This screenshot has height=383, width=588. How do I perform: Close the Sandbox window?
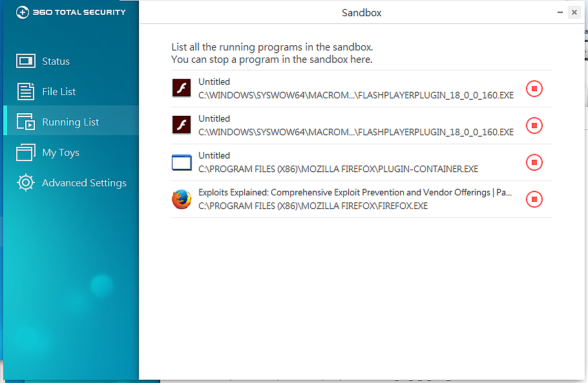574,12
